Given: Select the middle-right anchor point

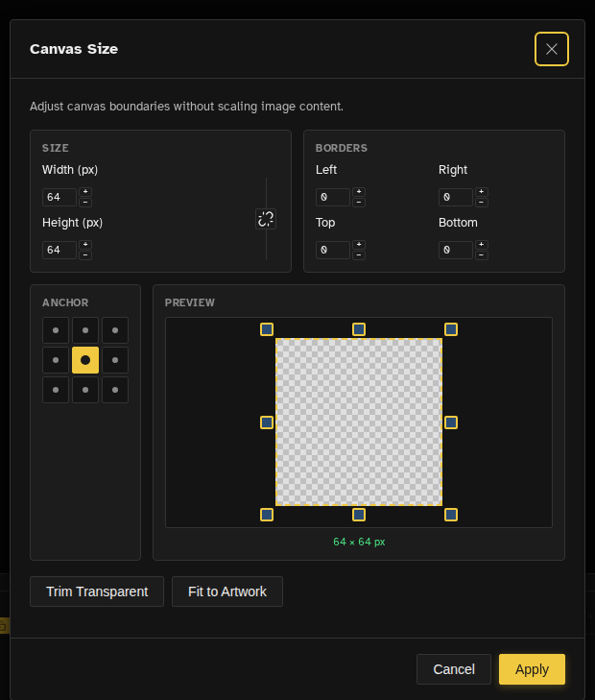Looking at the screenshot, I should click(115, 360).
